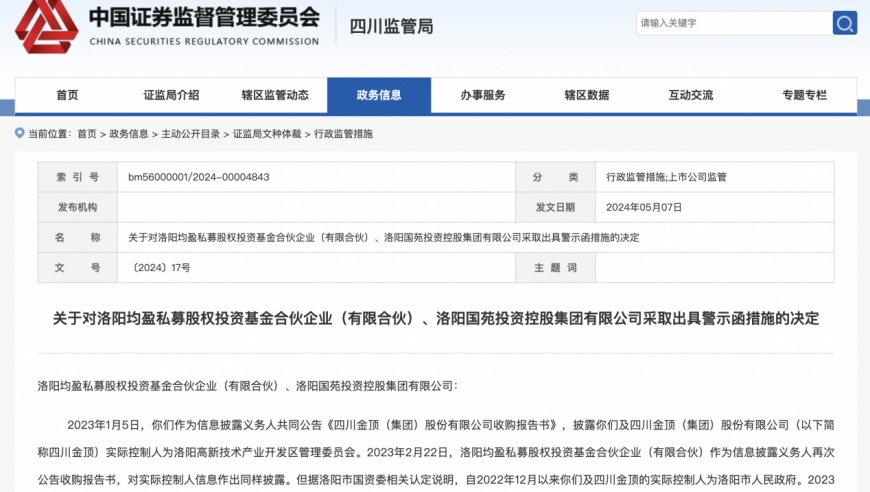Click the 行政监管措施;上市公司监管 category cell

click(x=715, y=177)
